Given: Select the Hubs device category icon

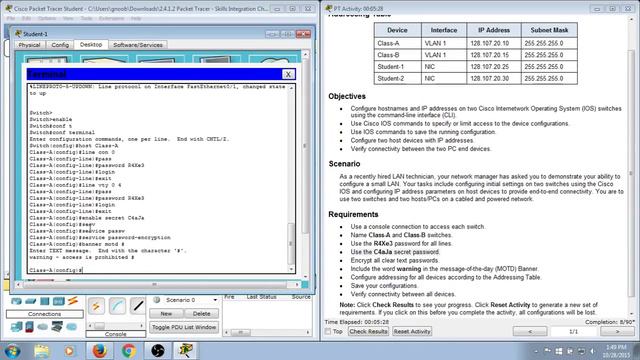Looking at the screenshot, I should point(44,301).
